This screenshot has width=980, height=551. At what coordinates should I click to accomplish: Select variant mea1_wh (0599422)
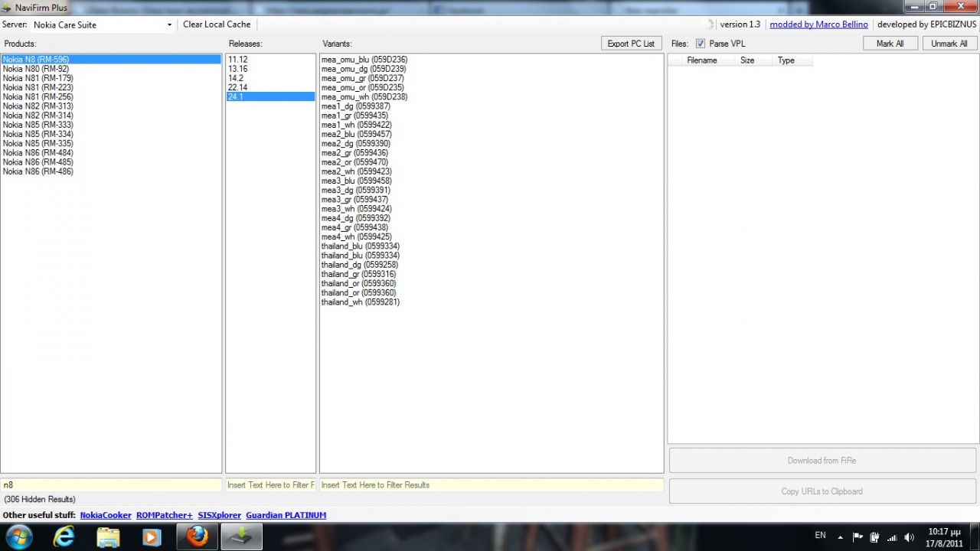coord(492,125)
